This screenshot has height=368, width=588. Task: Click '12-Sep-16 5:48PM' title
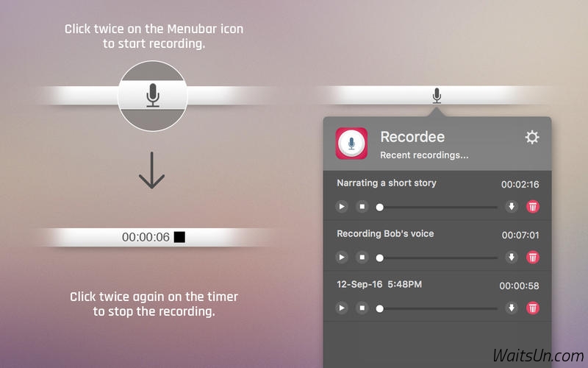379,284
